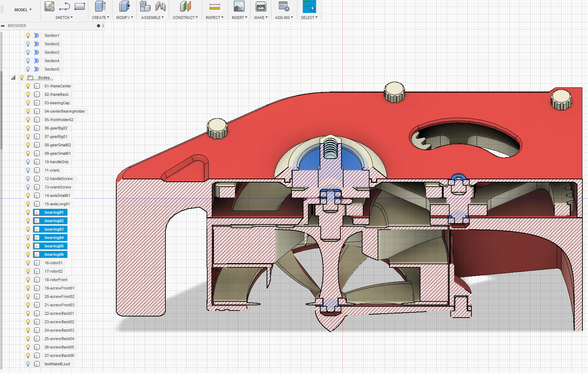The width and height of the screenshot is (588, 373).
Task: Toggle visibility bulb of Section2
Action: [x=28, y=44]
